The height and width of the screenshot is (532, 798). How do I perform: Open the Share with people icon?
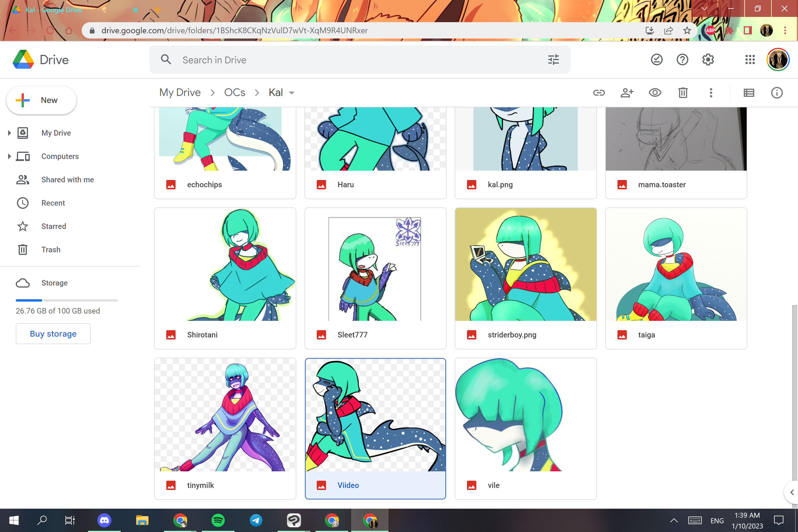627,93
